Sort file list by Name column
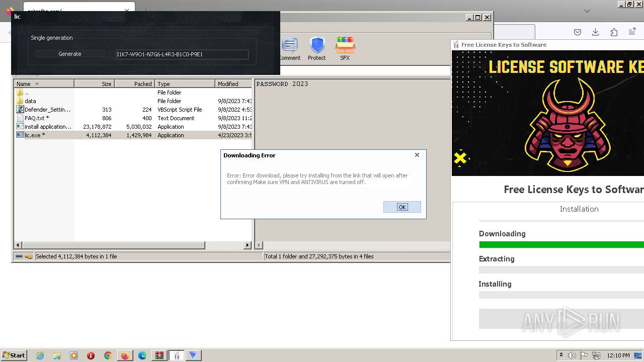This screenshot has width=644, height=362. (x=44, y=84)
